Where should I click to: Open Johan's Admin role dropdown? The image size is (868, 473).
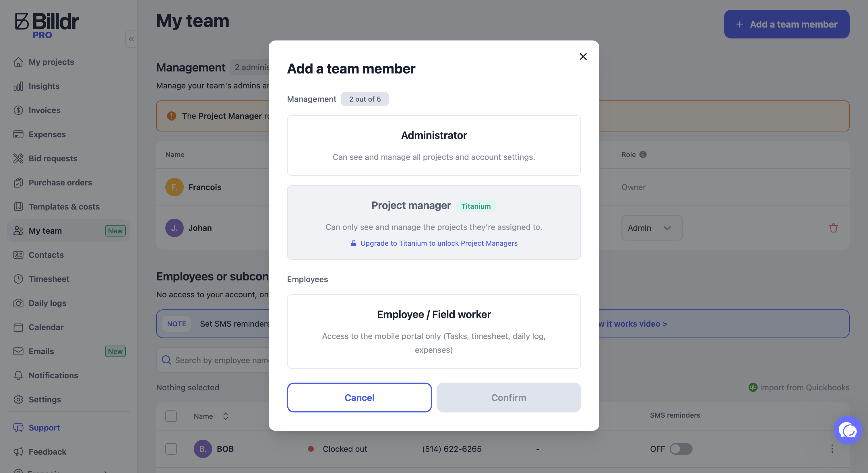coord(652,228)
